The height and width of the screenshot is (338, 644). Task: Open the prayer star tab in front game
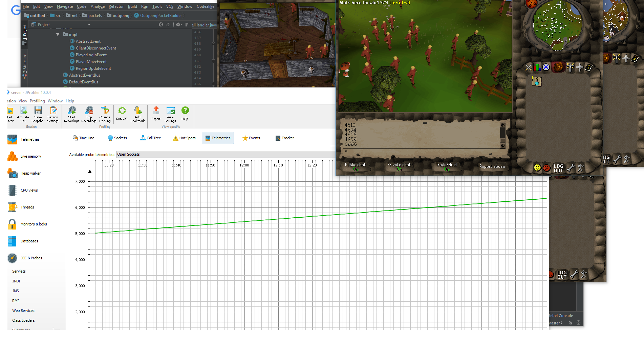580,67
